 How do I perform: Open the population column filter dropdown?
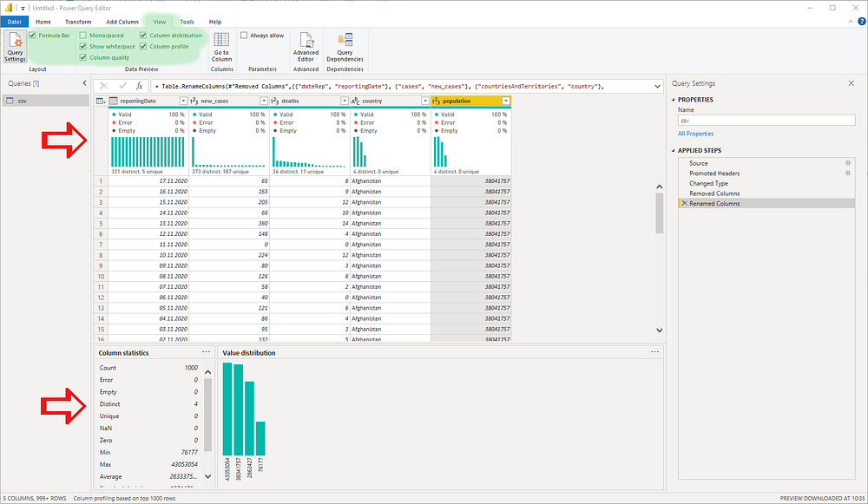point(505,101)
